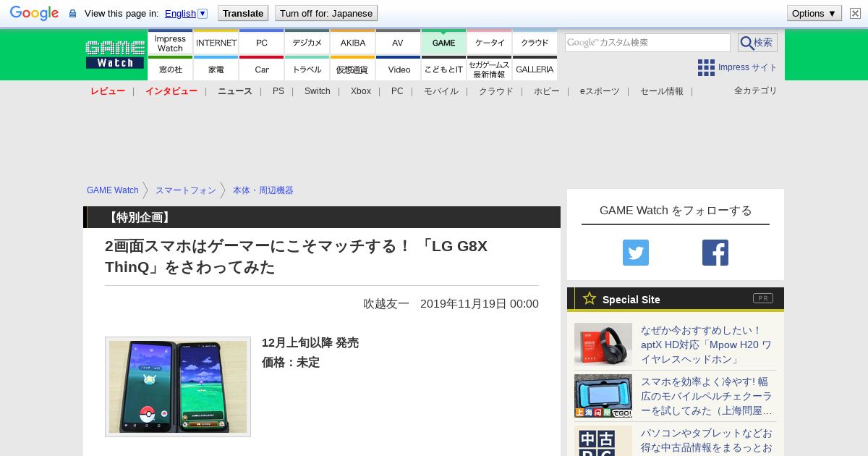Open the ケータイ Watch tab
The width and height of the screenshot is (868, 456).
point(490,43)
